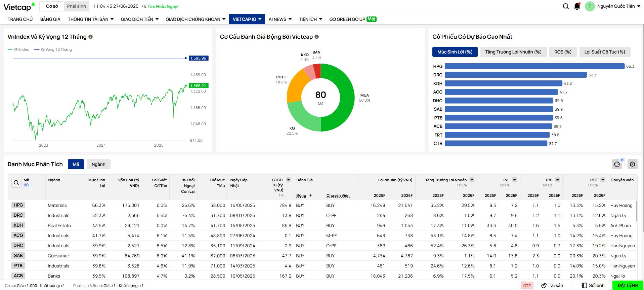Viewport: 644px width, 290px height.
Task: Click Tìm Hiểu Ngay link
Action: tap(163, 6)
